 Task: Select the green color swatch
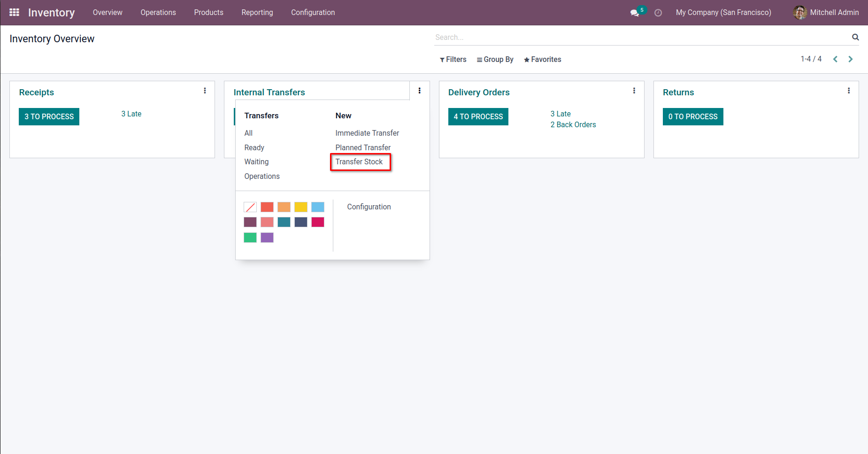250,238
